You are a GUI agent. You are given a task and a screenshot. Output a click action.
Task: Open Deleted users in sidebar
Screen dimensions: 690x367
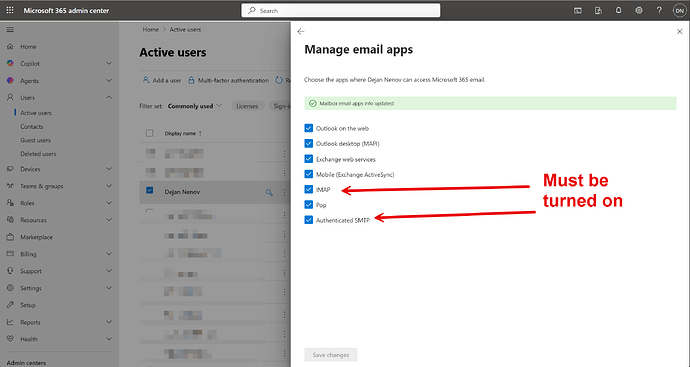click(38, 154)
